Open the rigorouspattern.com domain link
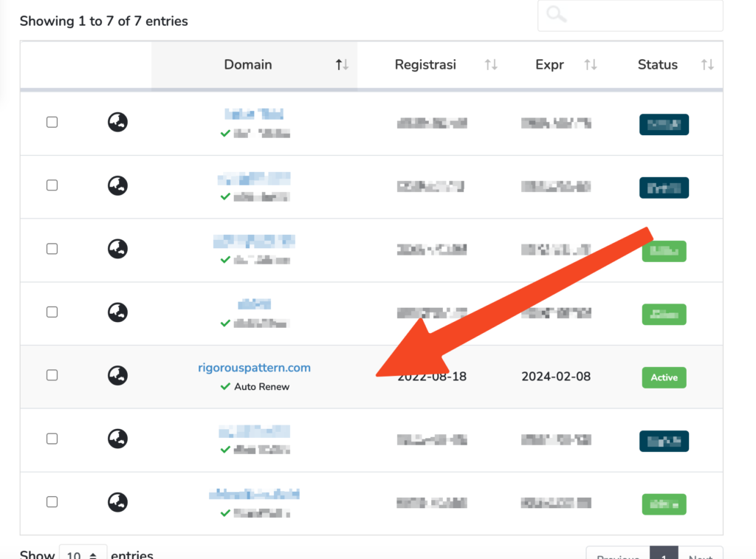This screenshot has height=559, width=756. (x=254, y=368)
